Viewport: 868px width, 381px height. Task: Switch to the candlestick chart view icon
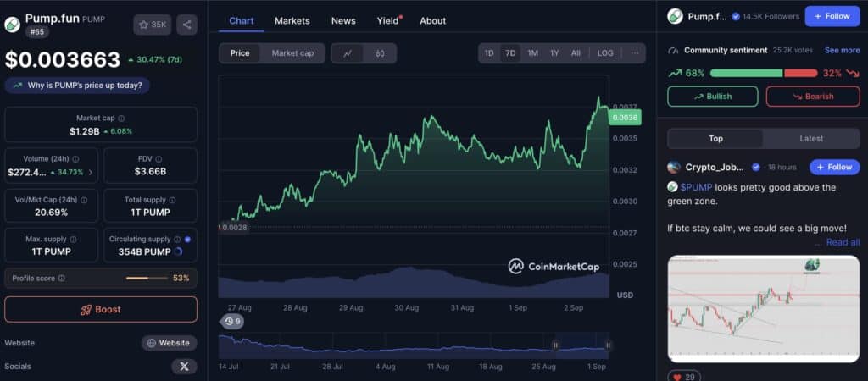point(380,53)
